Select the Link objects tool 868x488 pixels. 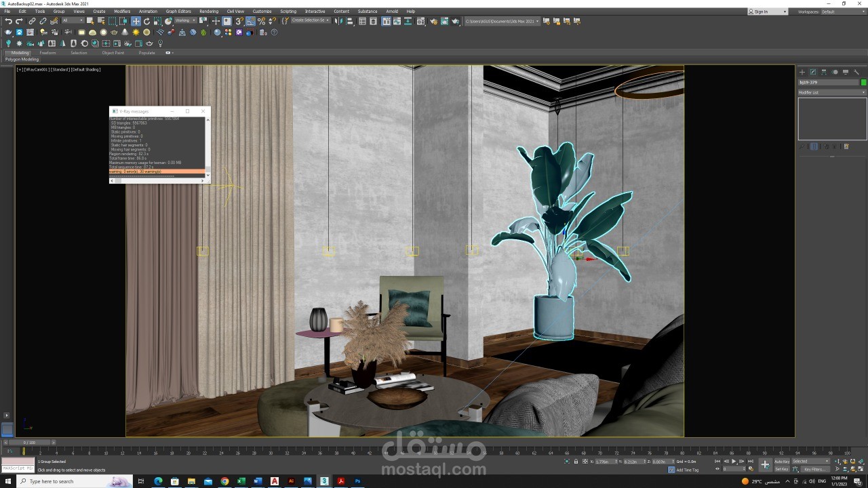click(32, 21)
